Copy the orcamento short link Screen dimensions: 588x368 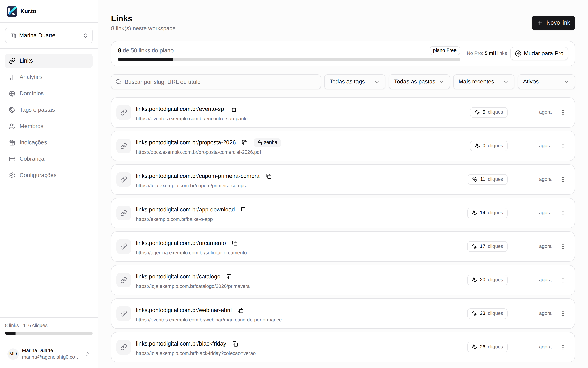(x=235, y=243)
